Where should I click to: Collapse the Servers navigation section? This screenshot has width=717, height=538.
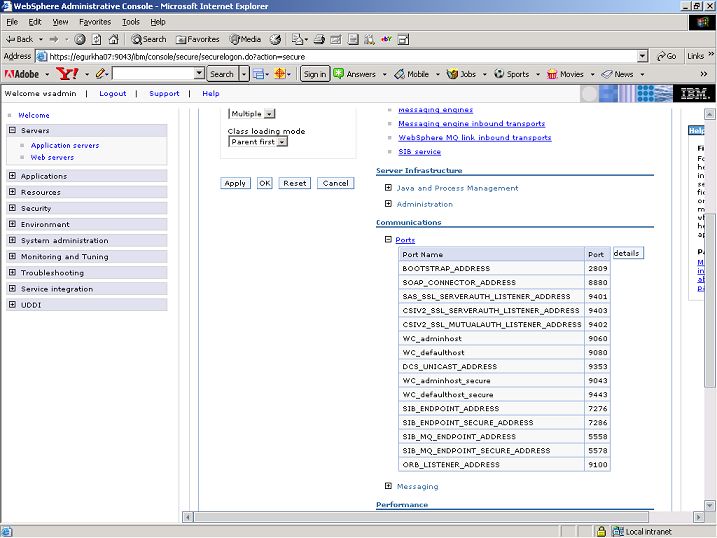click(x=12, y=130)
